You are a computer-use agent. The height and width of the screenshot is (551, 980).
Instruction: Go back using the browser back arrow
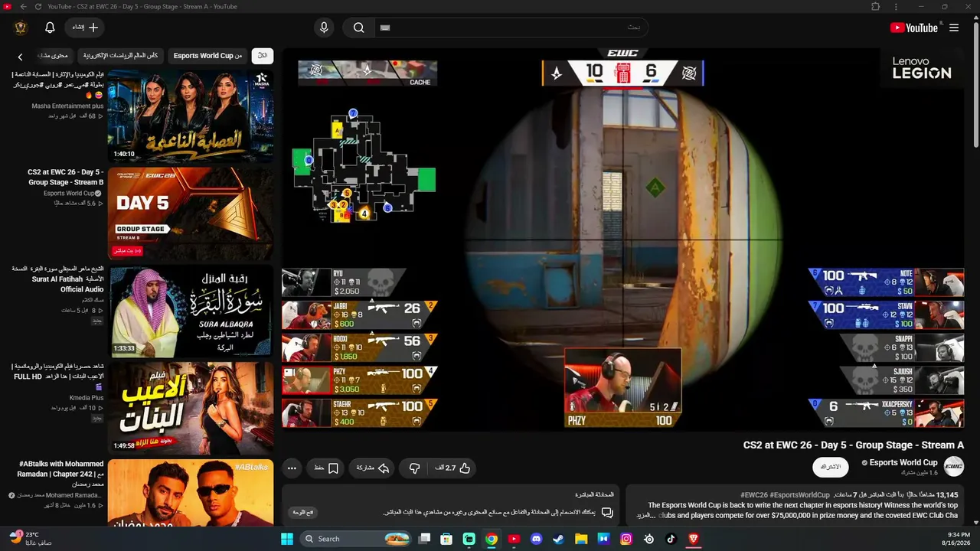point(24,7)
